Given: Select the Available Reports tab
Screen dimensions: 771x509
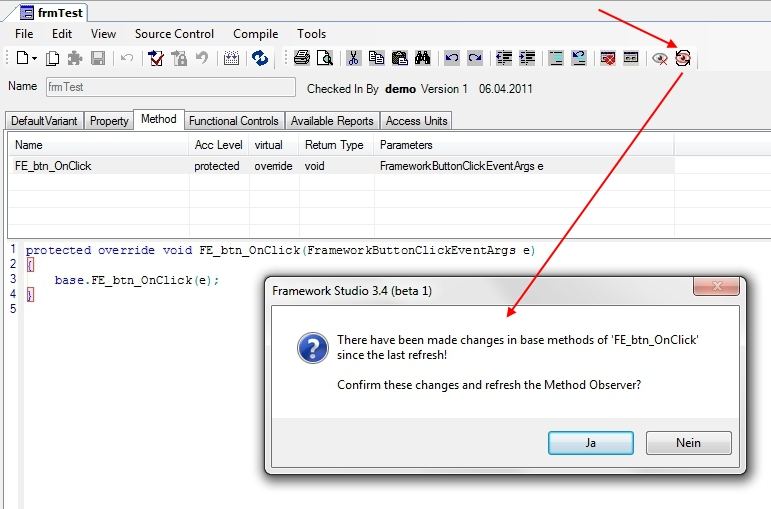Looking at the screenshot, I should (x=332, y=121).
